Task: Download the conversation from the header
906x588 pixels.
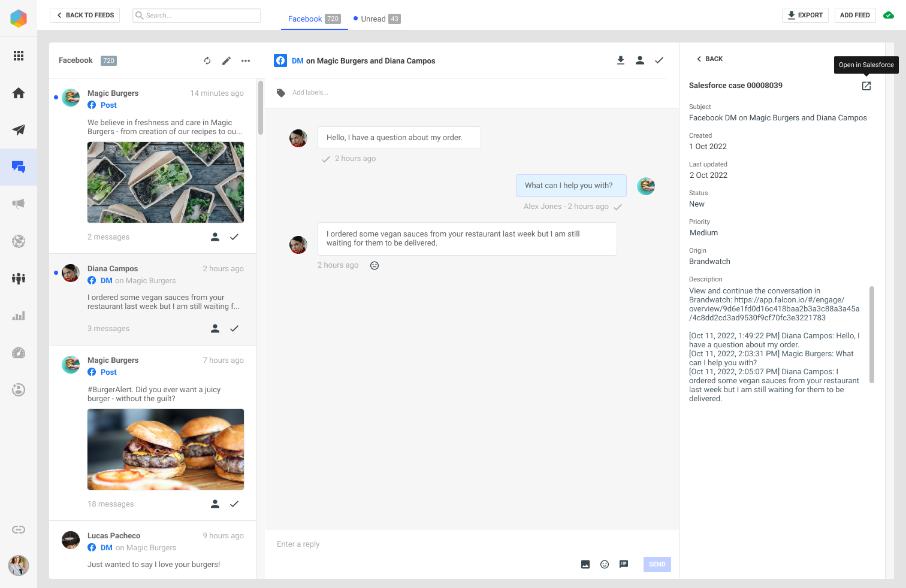Action: click(621, 60)
